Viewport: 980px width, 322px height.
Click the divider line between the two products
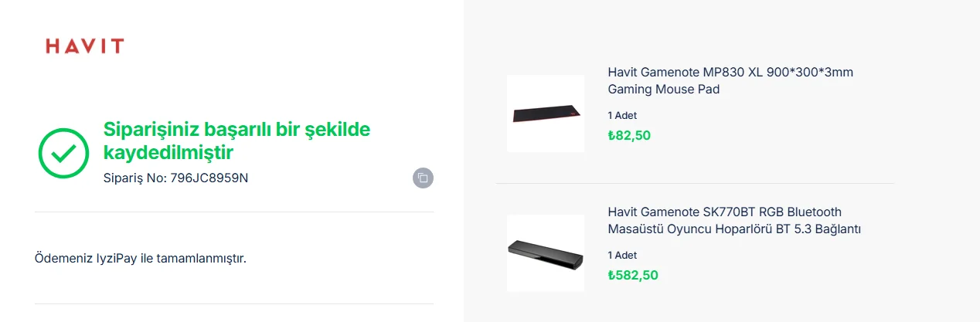[x=695, y=183]
